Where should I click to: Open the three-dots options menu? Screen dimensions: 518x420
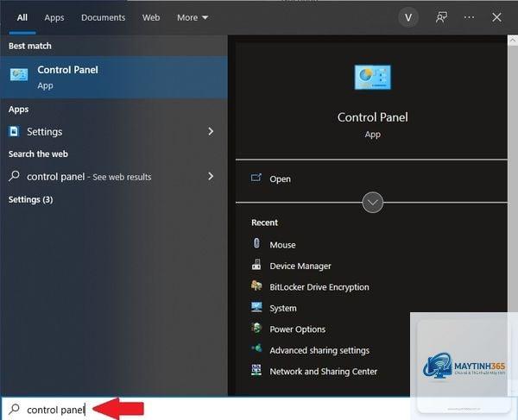click(469, 17)
